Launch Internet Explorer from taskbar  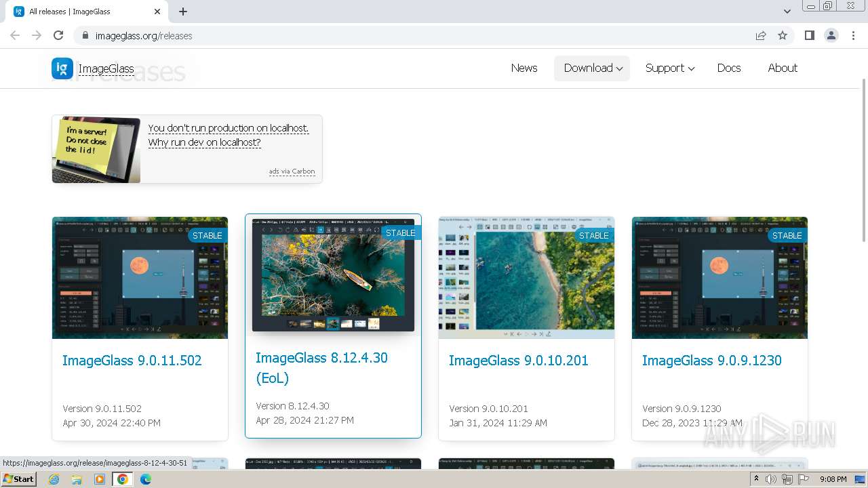pos(54,479)
